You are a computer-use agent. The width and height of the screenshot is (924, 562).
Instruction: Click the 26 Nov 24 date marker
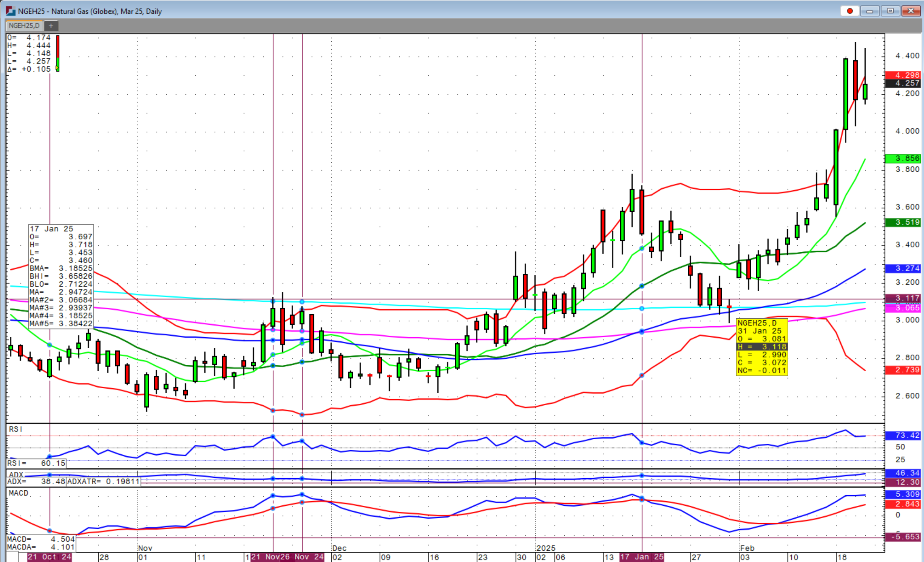pos(306,557)
